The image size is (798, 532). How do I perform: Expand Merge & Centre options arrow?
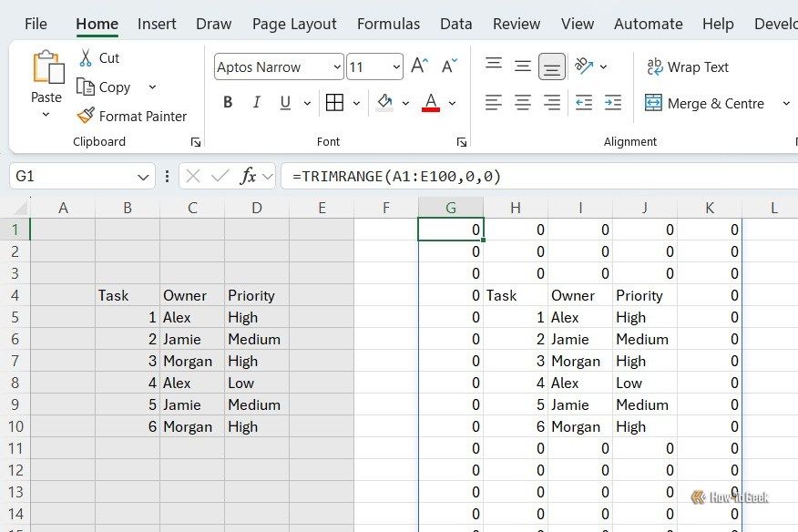[786, 103]
